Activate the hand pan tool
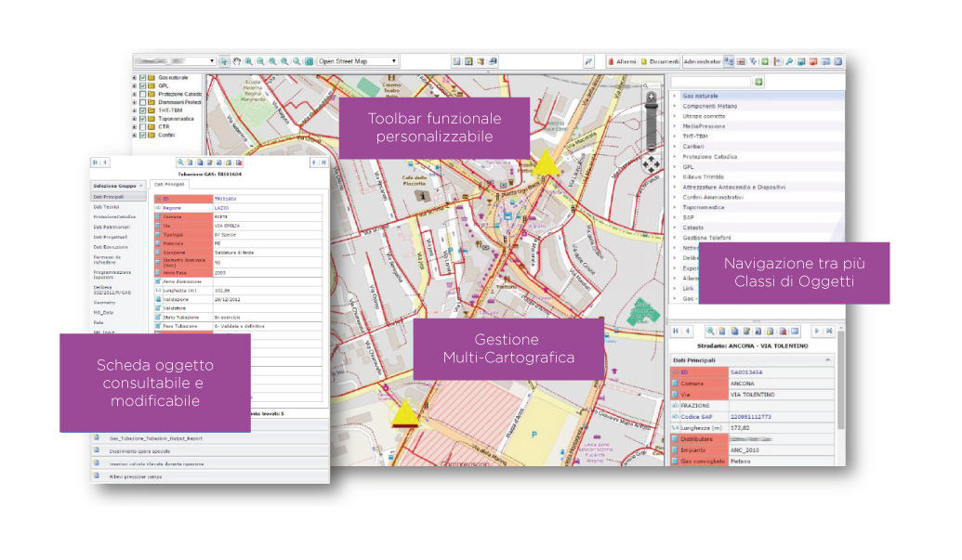Image resolution: width=962 pixels, height=560 pixels. (236, 61)
